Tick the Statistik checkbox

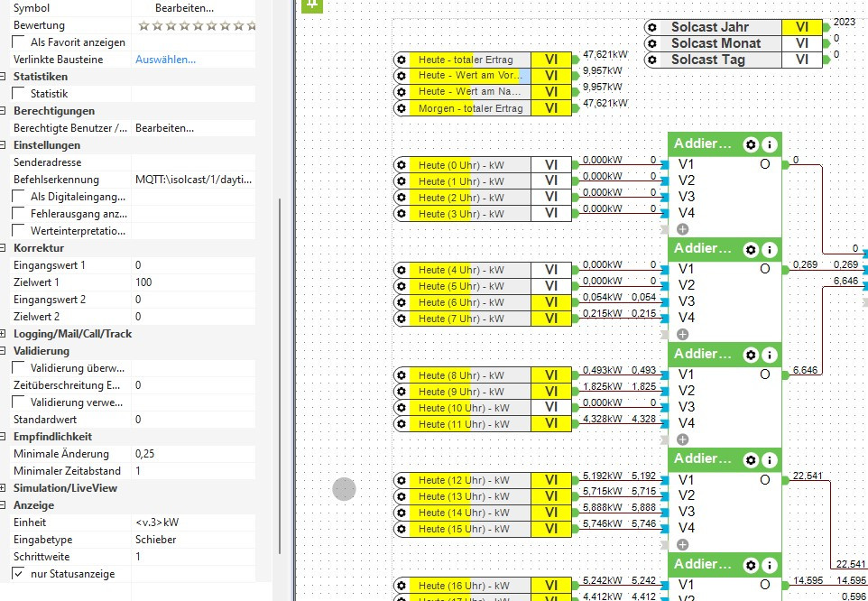coord(18,94)
